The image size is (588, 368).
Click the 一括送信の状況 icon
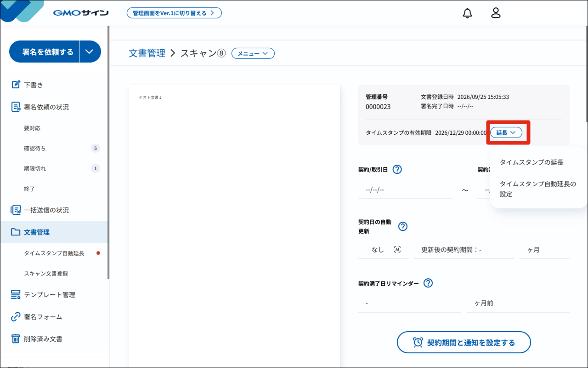16,210
